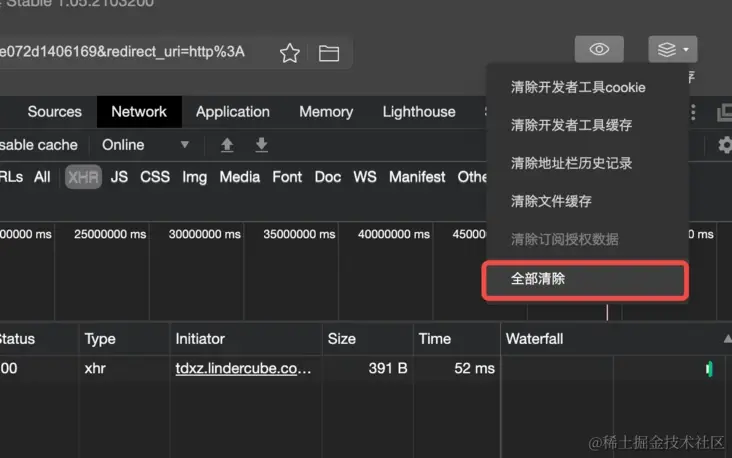The height and width of the screenshot is (458, 732).
Task: Sort by the Time column header
Action: [457, 339]
